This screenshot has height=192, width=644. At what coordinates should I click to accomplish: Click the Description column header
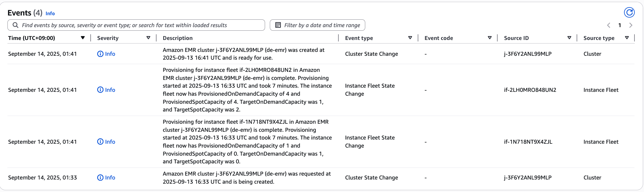pos(178,38)
